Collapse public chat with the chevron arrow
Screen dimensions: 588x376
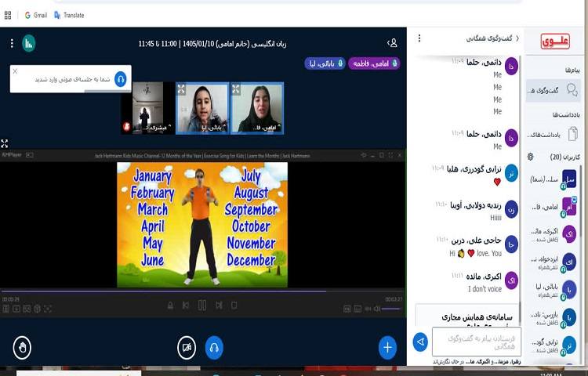[x=517, y=38]
